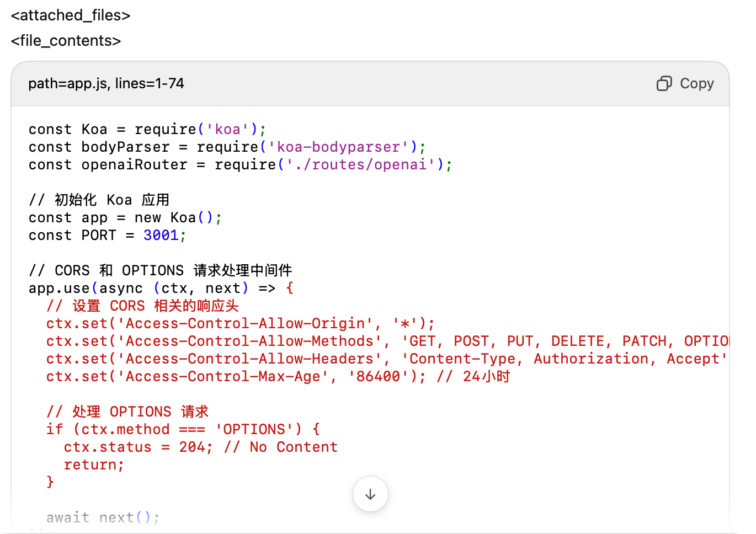Click the CORS 相关的响应头 comment
The width and height of the screenshot is (756, 534).
coord(143,305)
